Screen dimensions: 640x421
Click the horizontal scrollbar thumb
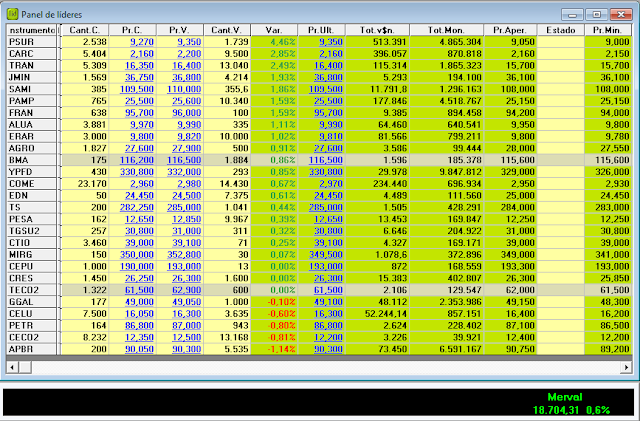coord(25,368)
